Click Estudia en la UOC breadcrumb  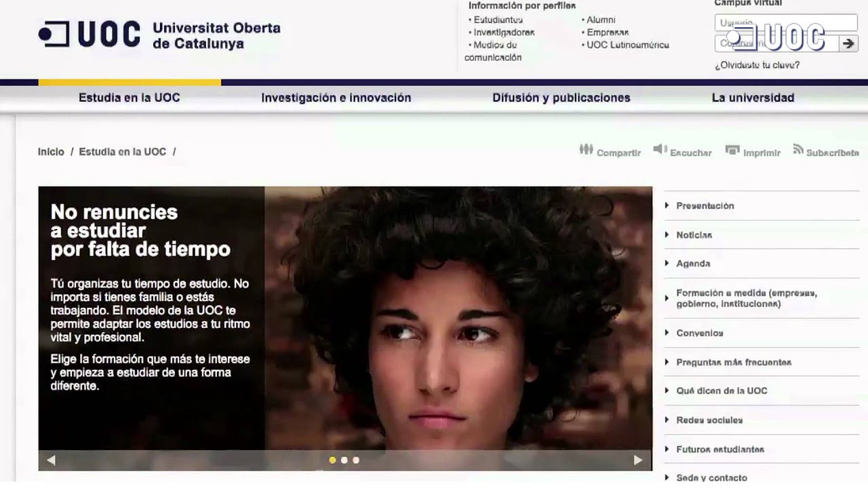123,152
